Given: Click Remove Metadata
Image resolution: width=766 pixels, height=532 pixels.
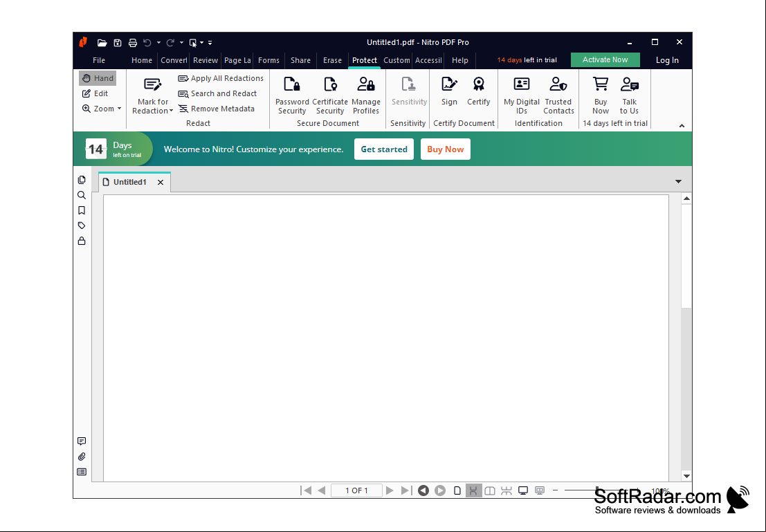Looking at the screenshot, I should pos(217,109).
